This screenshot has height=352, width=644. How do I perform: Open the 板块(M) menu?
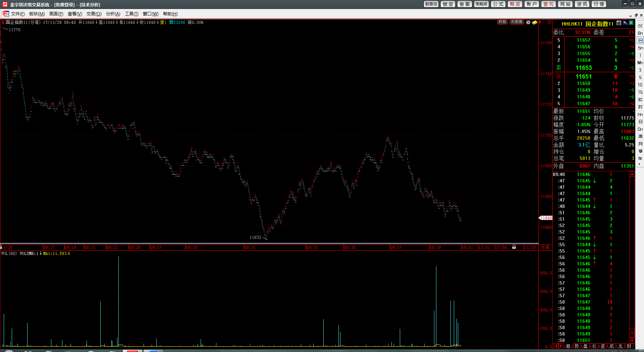click(x=37, y=14)
